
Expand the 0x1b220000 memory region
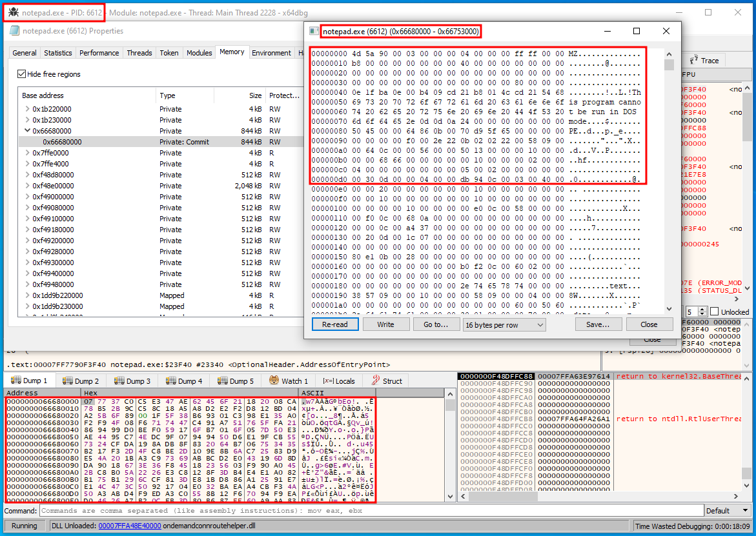point(27,109)
